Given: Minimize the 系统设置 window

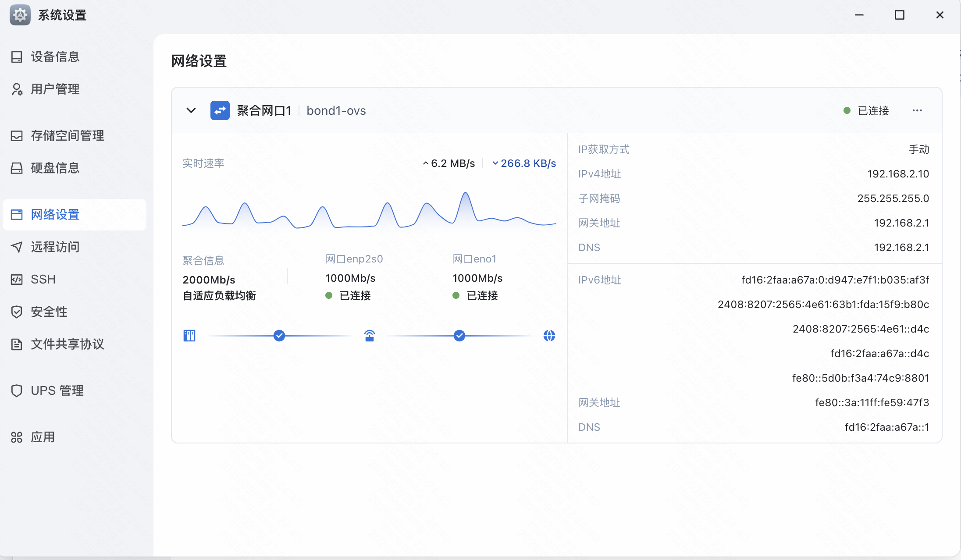Looking at the screenshot, I should (859, 15).
